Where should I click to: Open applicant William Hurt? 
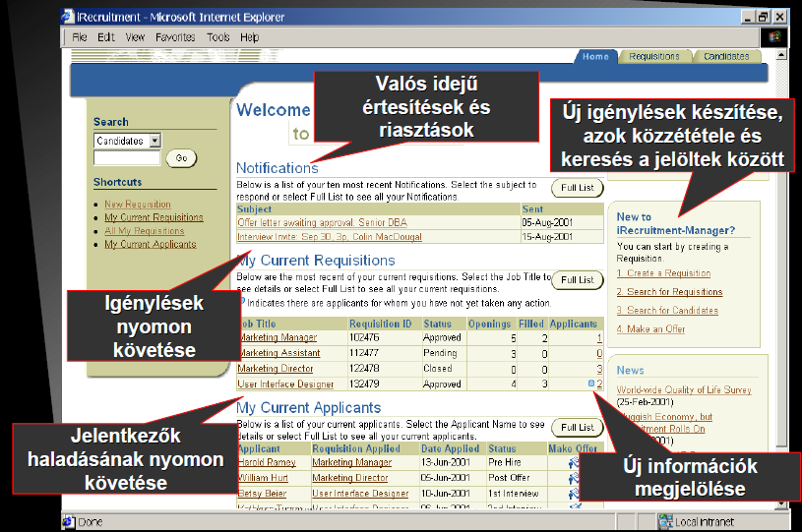263,477
